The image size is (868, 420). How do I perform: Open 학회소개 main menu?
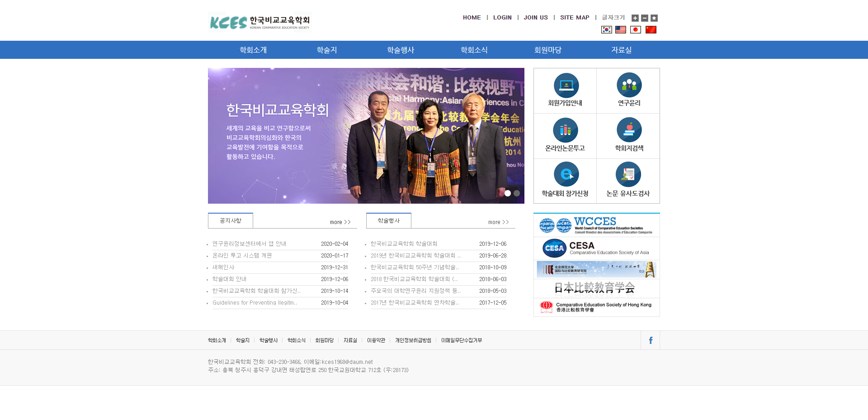[253, 50]
